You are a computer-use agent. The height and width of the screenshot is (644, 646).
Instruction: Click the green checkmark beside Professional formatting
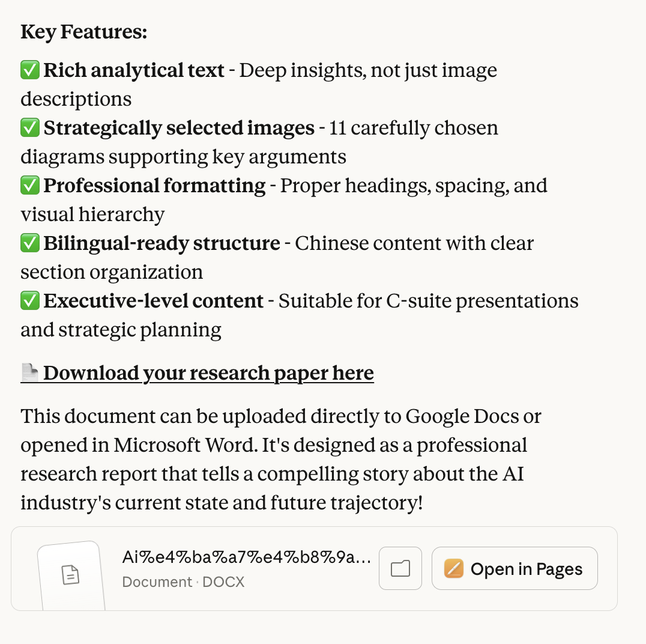pyautogui.click(x=29, y=186)
